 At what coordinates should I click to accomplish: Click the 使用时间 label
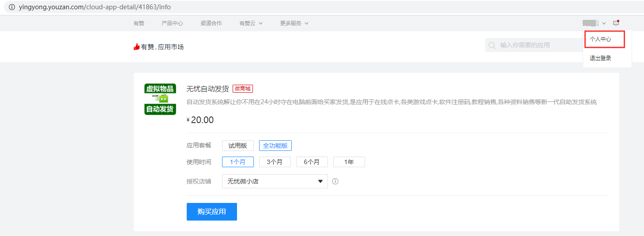tap(199, 162)
